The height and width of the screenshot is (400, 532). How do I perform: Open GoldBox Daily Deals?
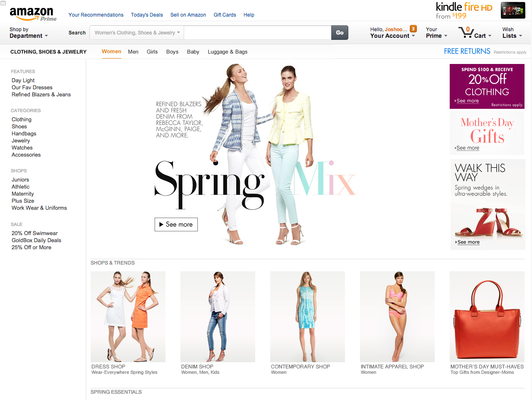[36, 240]
